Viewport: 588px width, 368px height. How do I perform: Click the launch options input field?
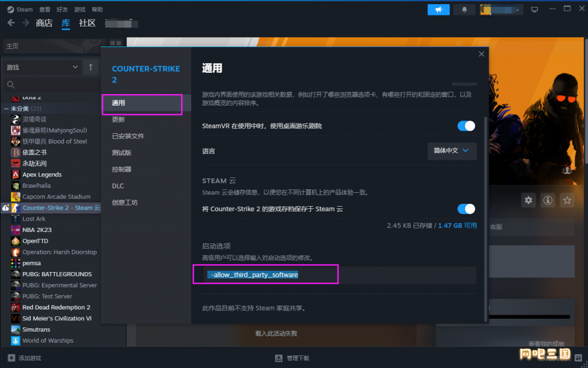339,275
